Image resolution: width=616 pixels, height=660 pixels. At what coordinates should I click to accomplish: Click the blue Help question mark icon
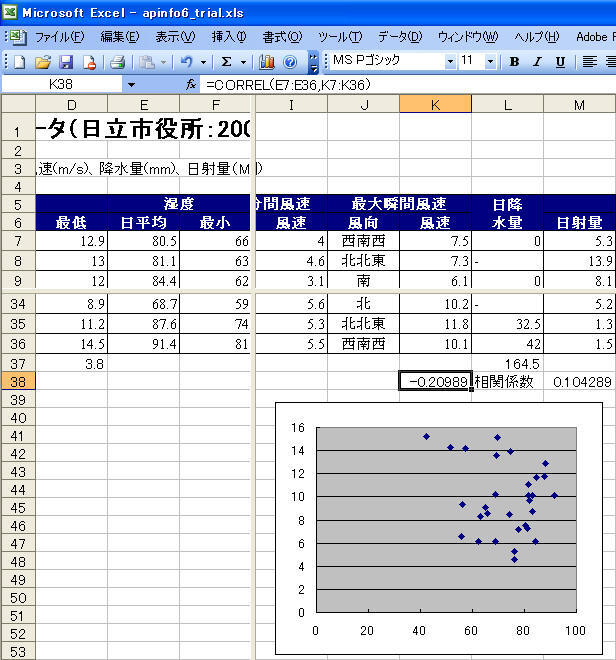tap(291, 61)
